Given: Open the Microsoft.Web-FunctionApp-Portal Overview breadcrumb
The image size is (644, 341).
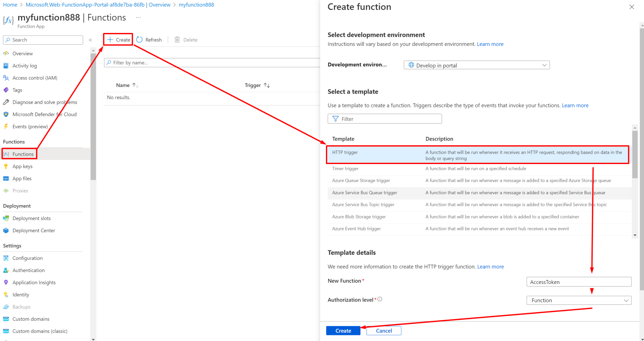Looking at the screenshot, I should 98,5.
